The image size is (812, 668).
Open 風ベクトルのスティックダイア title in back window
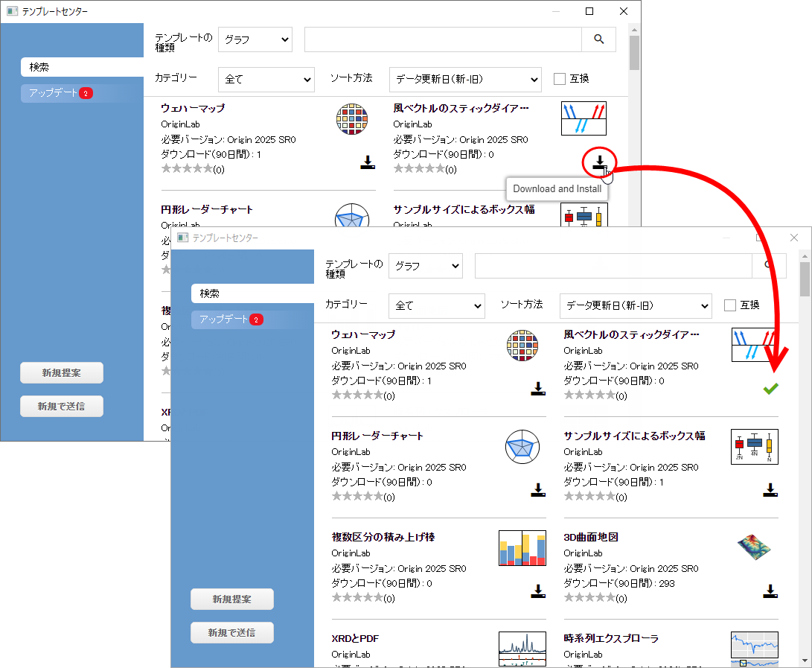pos(461,108)
